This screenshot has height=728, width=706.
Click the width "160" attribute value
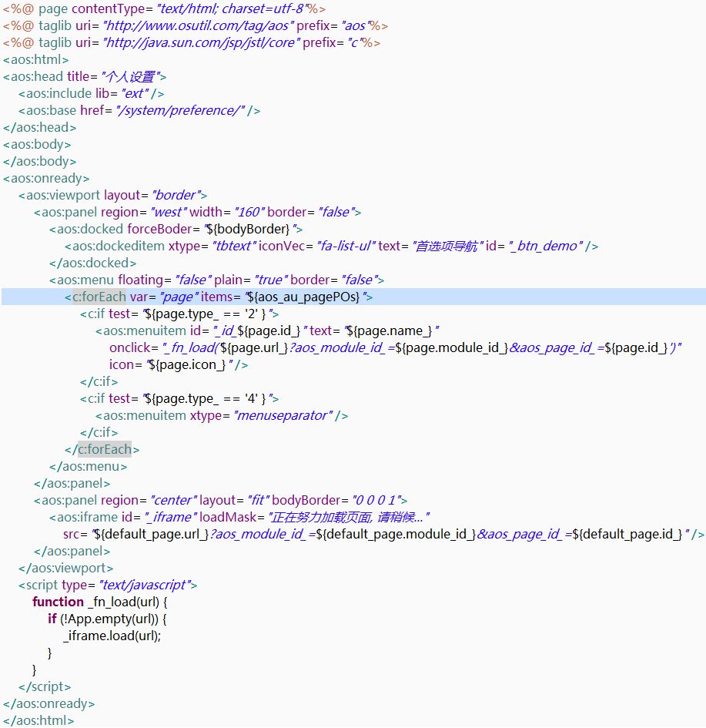(249, 212)
